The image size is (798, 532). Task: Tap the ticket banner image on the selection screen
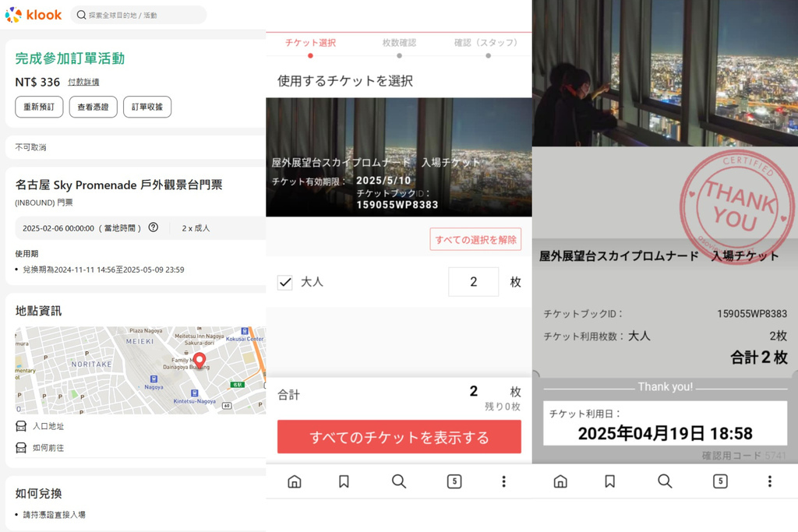click(399, 157)
